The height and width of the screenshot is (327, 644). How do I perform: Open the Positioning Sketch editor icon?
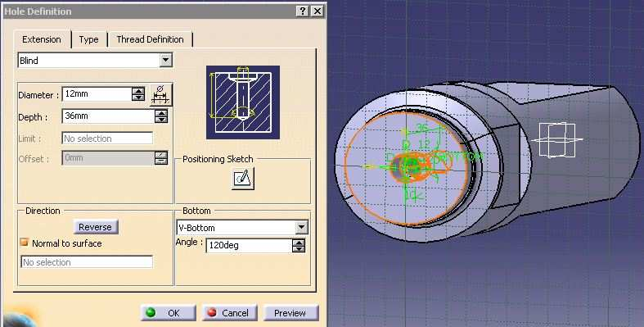[x=243, y=178]
